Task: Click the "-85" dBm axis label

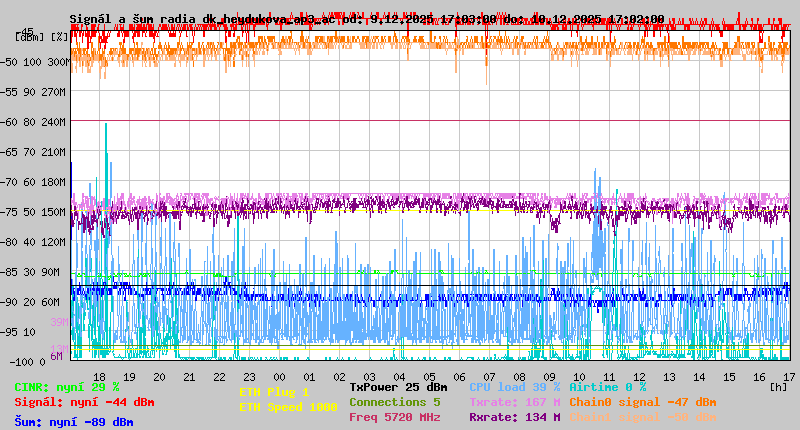Action: click(9, 272)
